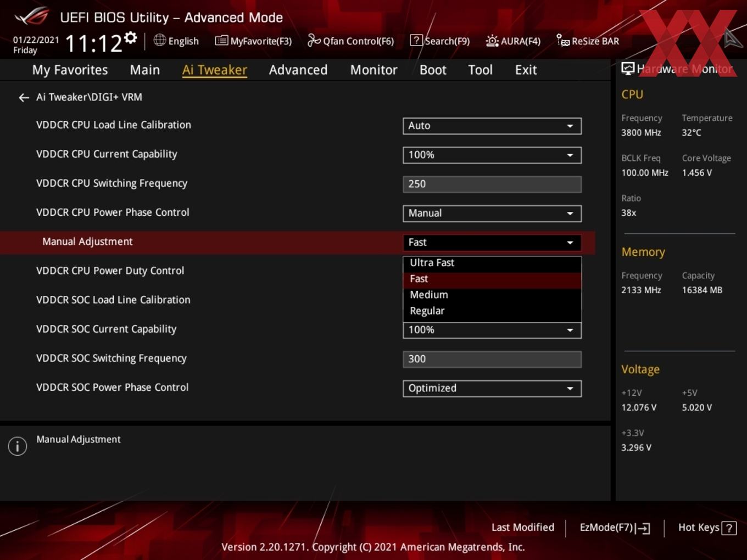Switch to the Monitor tab
The height and width of the screenshot is (560, 747).
374,70
